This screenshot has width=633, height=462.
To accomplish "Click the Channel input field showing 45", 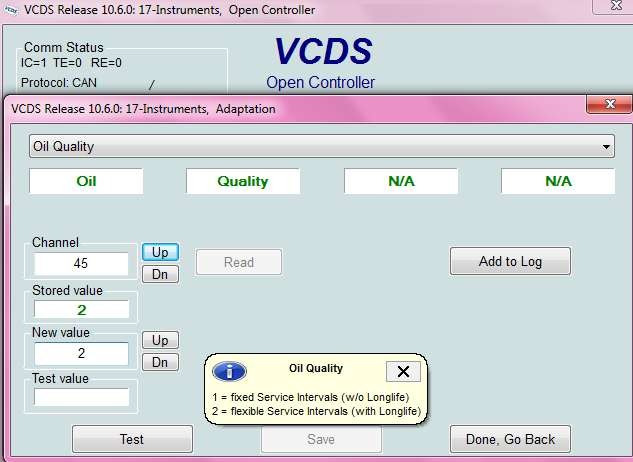I will point(81,264).
